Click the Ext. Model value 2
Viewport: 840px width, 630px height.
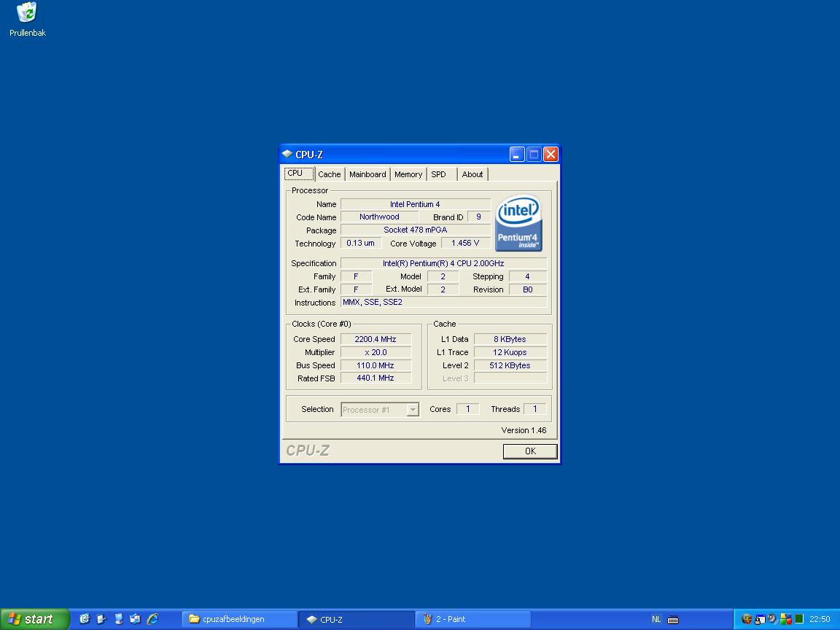point(443,289)
